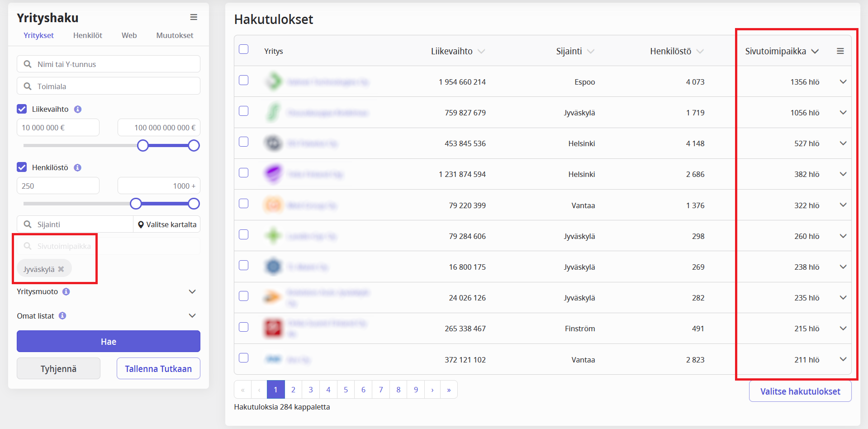The height and width of the screenshot is (429, 868).
Task: Expand the Yritysmuoto section
Action: (x=192, y=291)
